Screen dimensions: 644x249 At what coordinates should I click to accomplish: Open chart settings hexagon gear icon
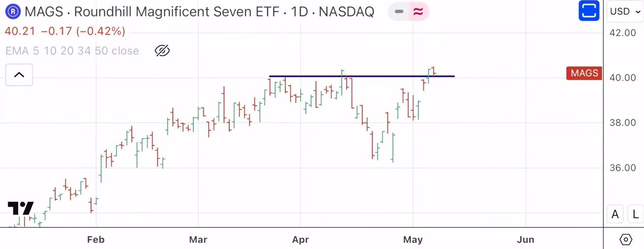coord(626,239)
